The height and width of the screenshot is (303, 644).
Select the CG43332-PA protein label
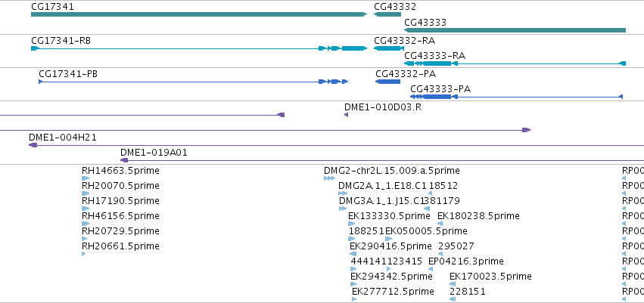coord(406,74)
